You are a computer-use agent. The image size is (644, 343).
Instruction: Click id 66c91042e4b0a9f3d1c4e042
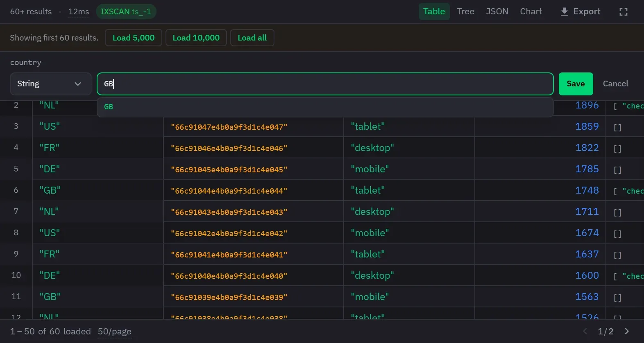tap(229, 233)
